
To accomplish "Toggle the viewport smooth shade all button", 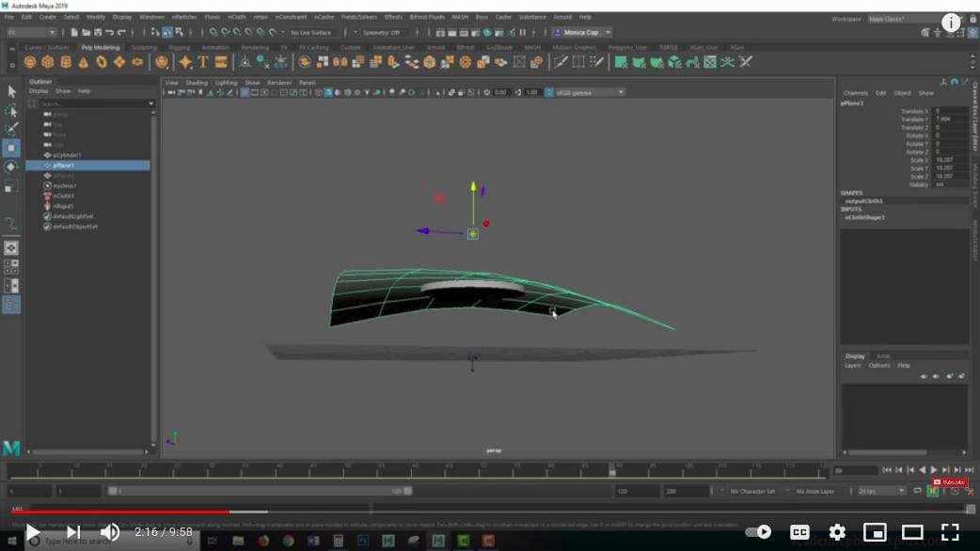I will pos(328,92).
